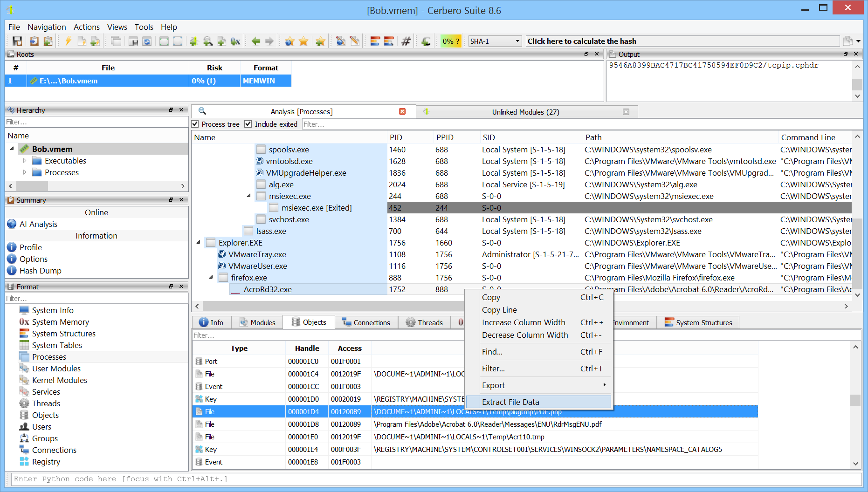
Task: Switch to the Connections tab
Action: (x=366, y=322)
